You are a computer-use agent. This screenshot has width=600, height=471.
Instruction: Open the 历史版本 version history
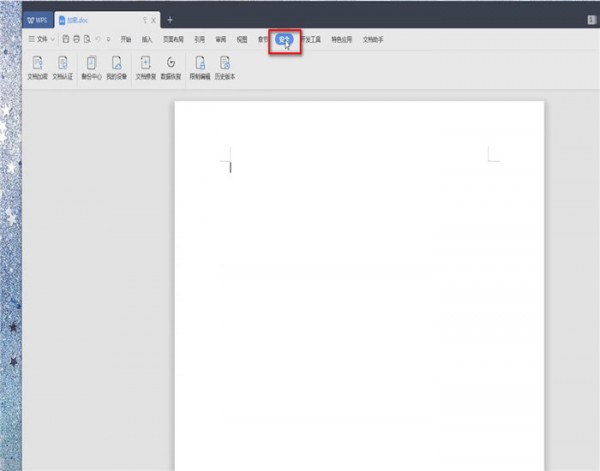point(225,68)
